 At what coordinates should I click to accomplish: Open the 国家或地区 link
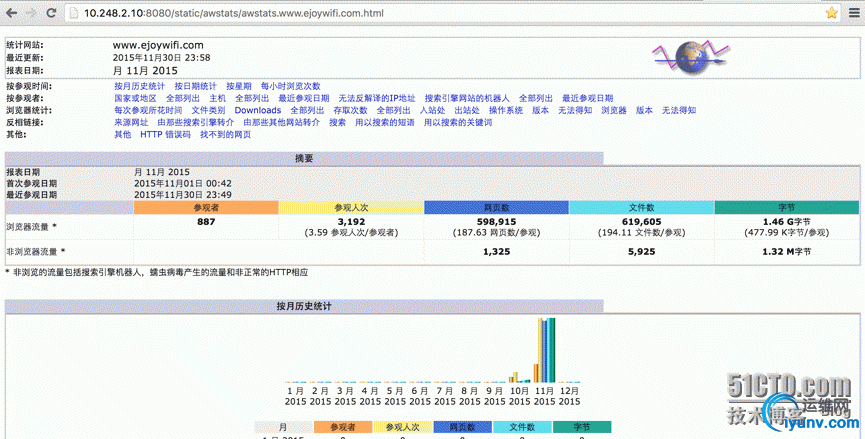(x=136, y=98)
